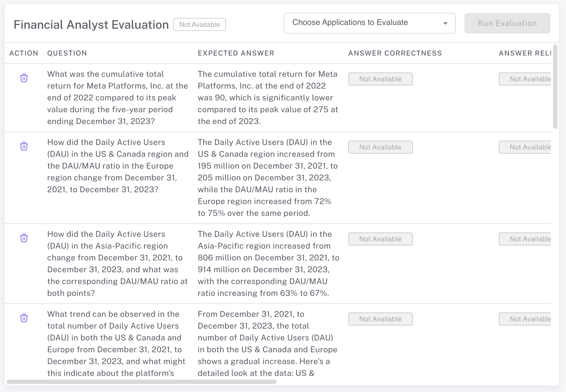Viewport: 566px width, 392px height.
Task: Click the vertical scrollbar on the right
Action: pos(555,87)
